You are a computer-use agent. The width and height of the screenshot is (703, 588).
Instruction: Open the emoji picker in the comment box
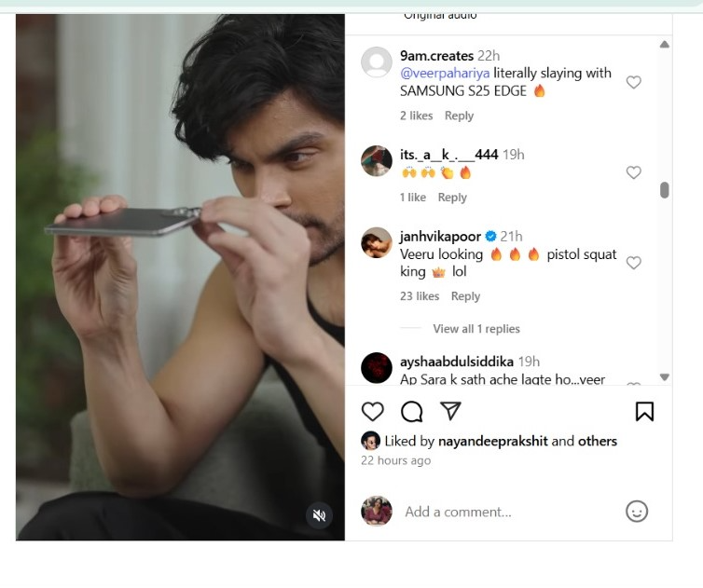(x=637, y=511)
